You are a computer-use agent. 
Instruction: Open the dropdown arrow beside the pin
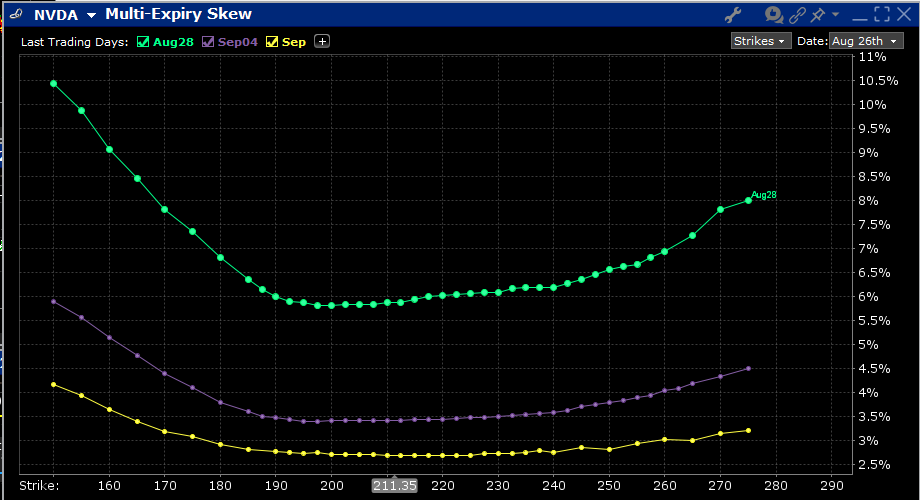(836, 15)
